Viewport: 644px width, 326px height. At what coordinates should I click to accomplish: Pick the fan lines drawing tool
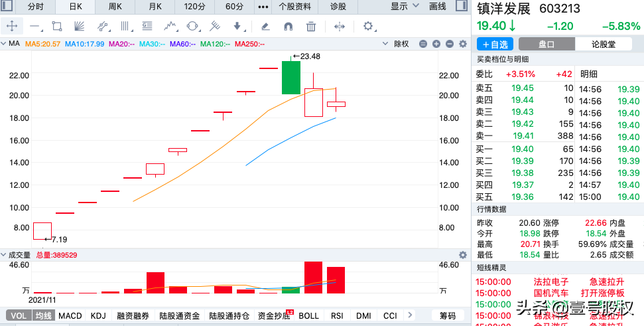click(80, 27)
